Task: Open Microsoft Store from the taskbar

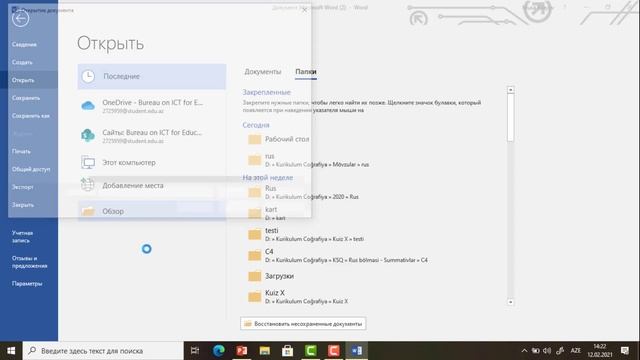Action: [287, 351]
